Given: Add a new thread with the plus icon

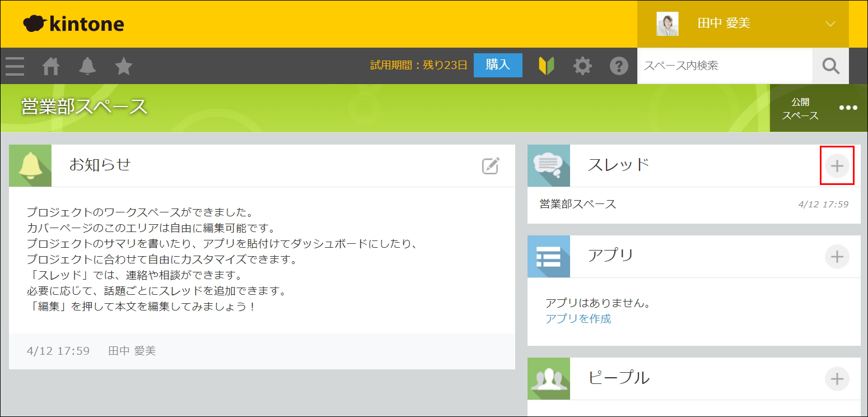Looking at the screenshot, I should [x=837, y=165].
